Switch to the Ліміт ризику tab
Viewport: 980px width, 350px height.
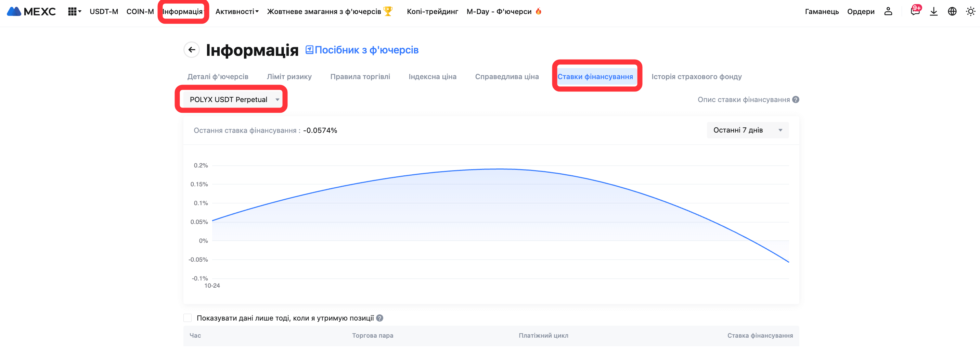click(x=289, y=77)
